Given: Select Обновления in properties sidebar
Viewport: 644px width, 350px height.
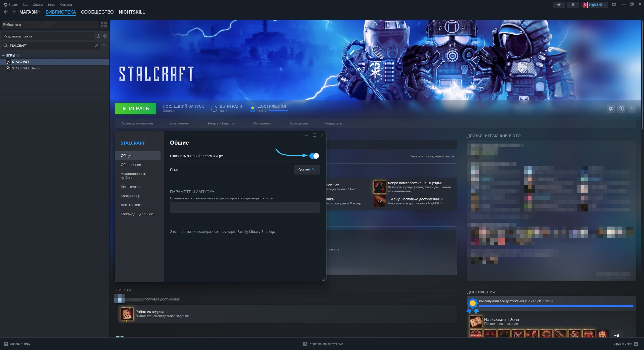Looking at the screenshot, I should [138, 165].
